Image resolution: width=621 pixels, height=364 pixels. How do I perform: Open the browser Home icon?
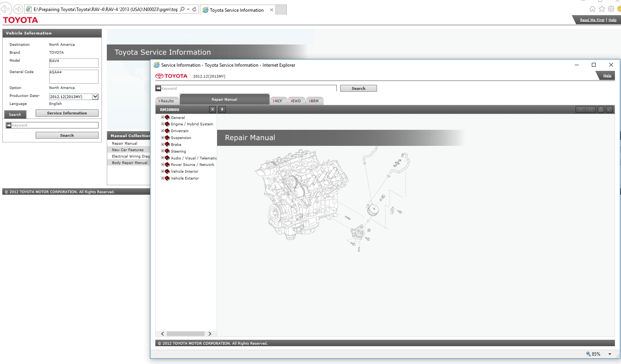pos(593,9)
